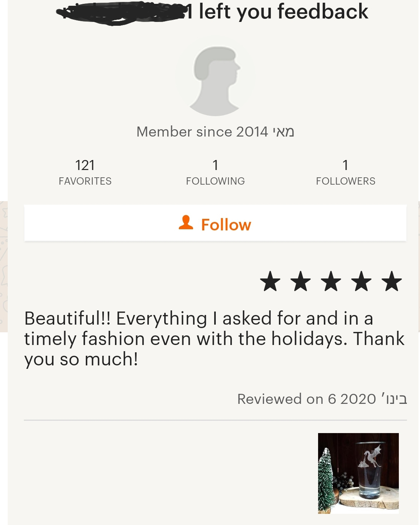420x525 pixels.
Task: Click the first rating star
Action: click(x=270, y=281)
